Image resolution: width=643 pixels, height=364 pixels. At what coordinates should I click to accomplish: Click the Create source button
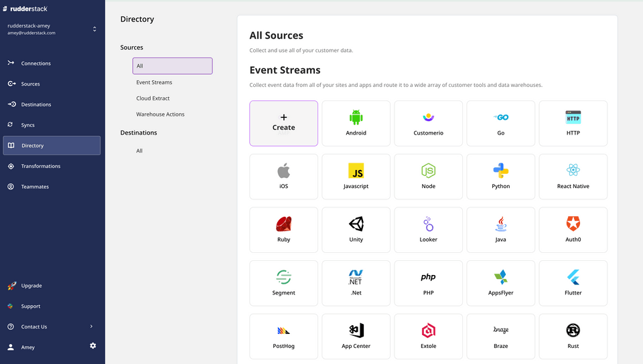283,123
